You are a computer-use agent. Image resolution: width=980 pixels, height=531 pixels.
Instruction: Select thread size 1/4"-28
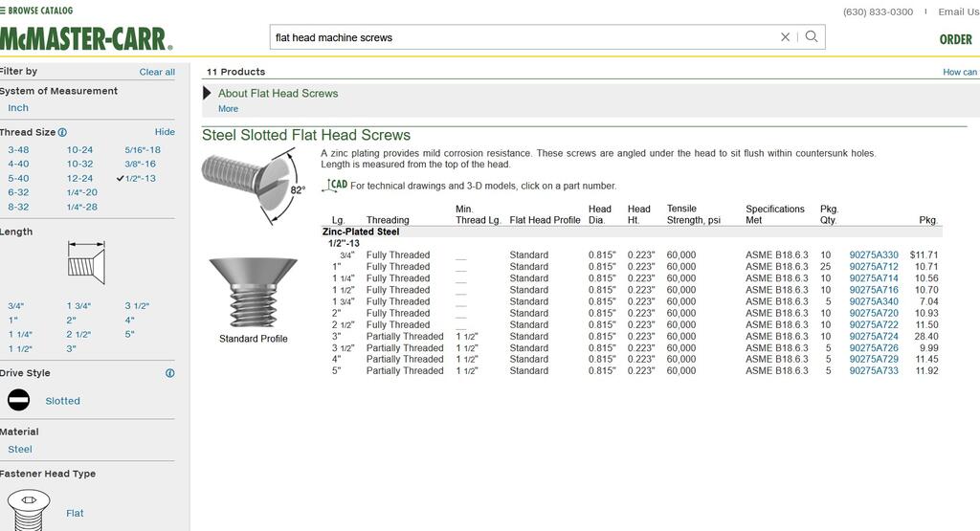pos(82,207)
